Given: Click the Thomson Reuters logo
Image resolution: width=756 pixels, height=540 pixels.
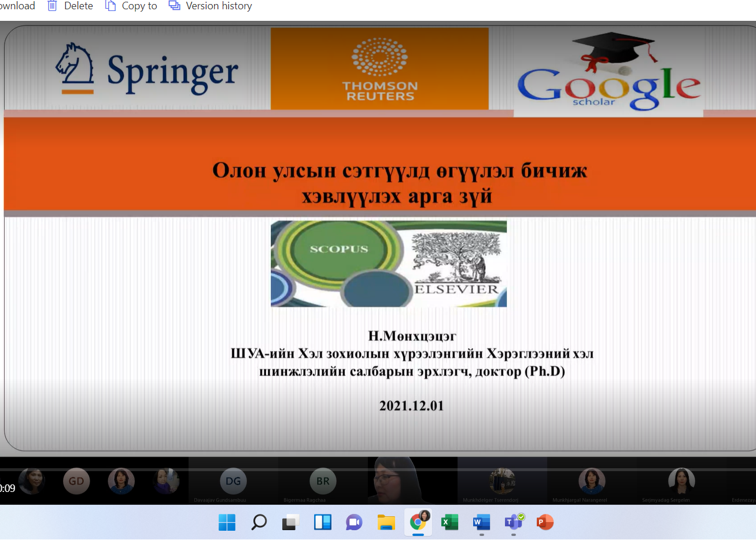Looking at the screenshot, I should [379, 69].
